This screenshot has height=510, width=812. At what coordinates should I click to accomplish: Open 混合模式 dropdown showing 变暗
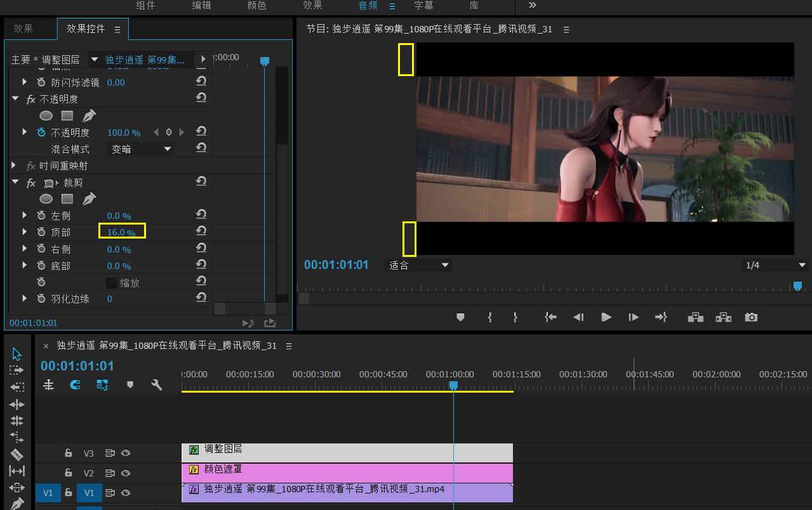pos(142,149)
